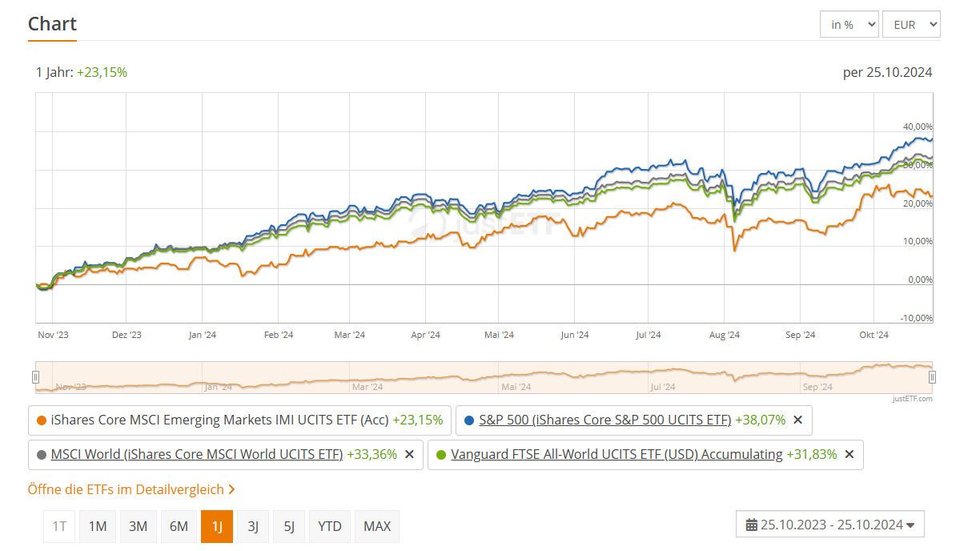Choose the 5J period button
The image size is (980, 551).
click(x=289, y=526)
